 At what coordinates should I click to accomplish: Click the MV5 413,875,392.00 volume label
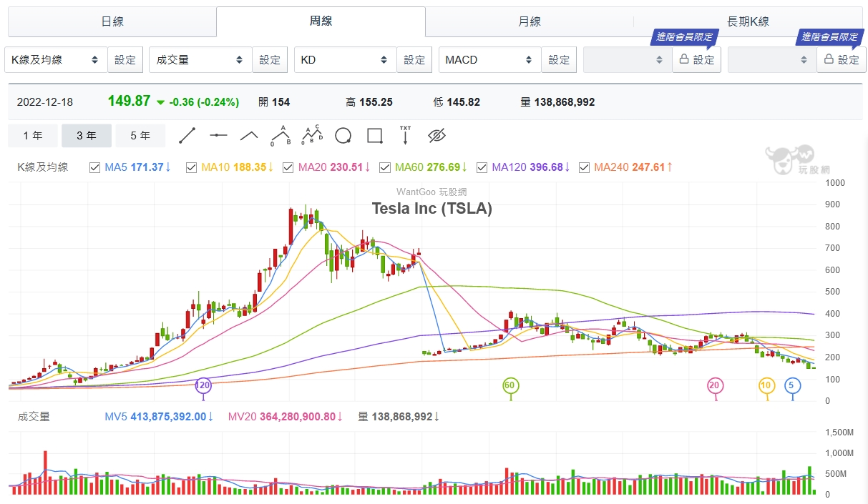pyautogui.click(x=160, y=416)
